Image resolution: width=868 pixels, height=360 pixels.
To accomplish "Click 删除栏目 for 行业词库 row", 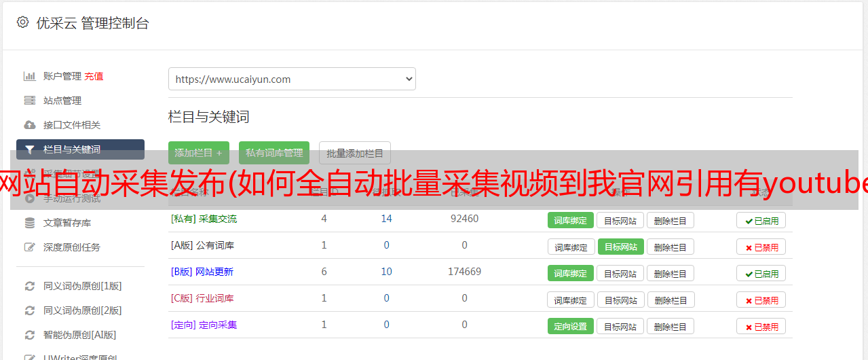I will 672,300.
